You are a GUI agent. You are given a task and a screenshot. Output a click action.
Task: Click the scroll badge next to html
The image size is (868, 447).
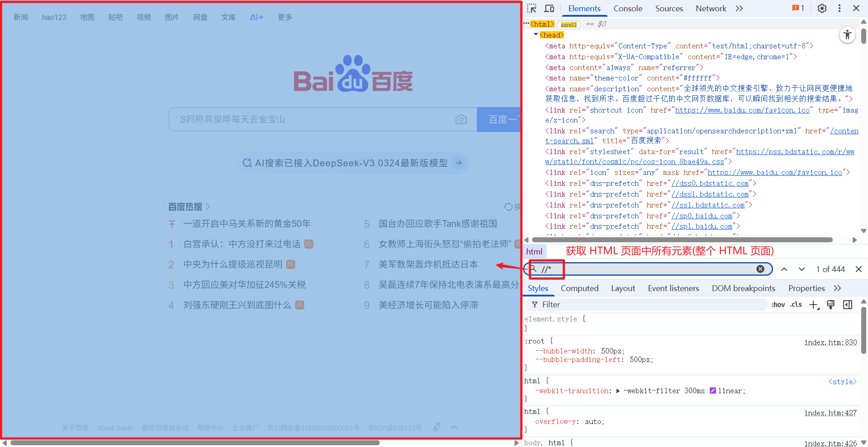pyautogui.click(x=569, y=25)
